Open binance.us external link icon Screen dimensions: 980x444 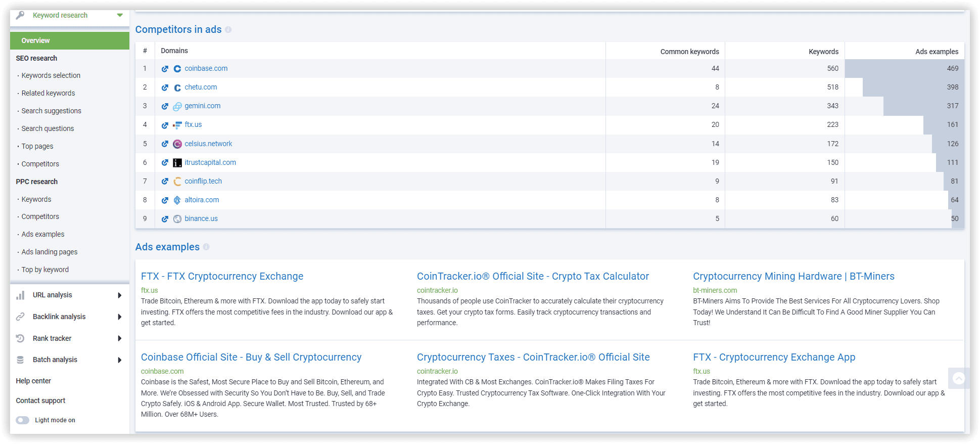click(165, 219)
